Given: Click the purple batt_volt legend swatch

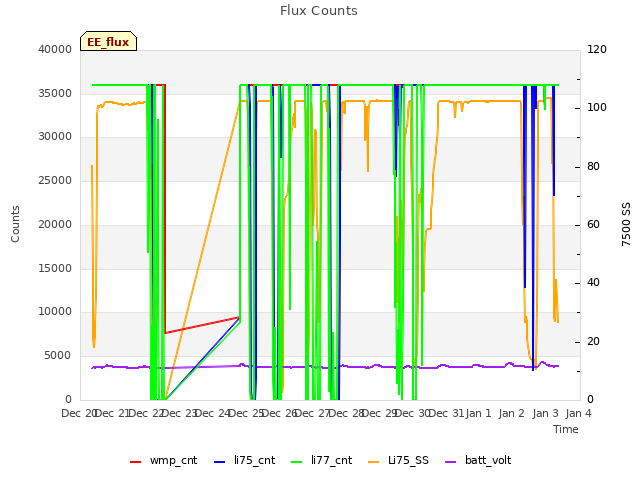Looking at the screenshot, I should click(450, 462).
